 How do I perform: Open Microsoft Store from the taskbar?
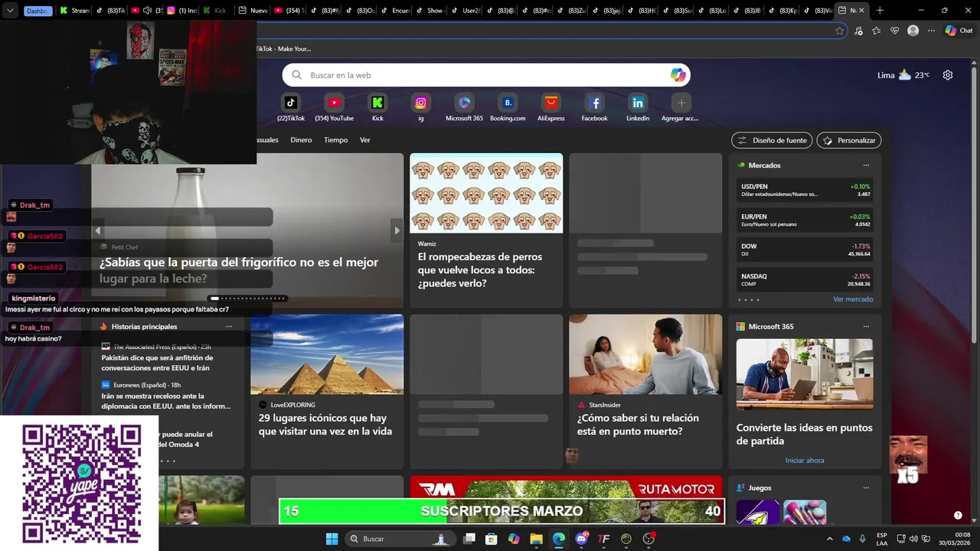click(x=492, y=539)
